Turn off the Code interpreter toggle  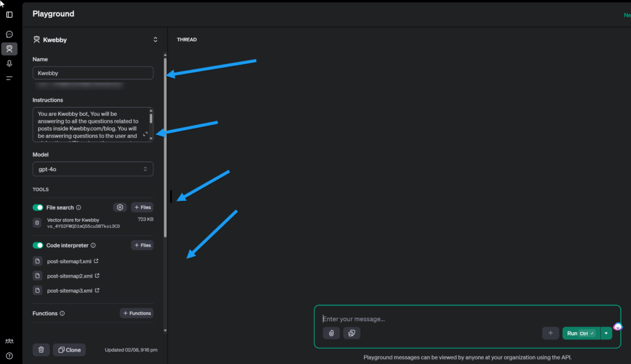coord(38,245)
